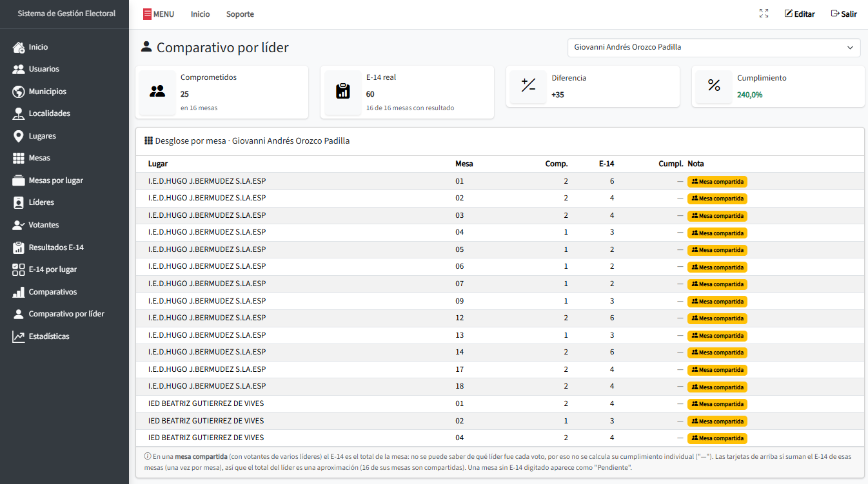
Task: Click the Comparativo por líder person icon
Action: pyautogui.click(x=18, y=314)
